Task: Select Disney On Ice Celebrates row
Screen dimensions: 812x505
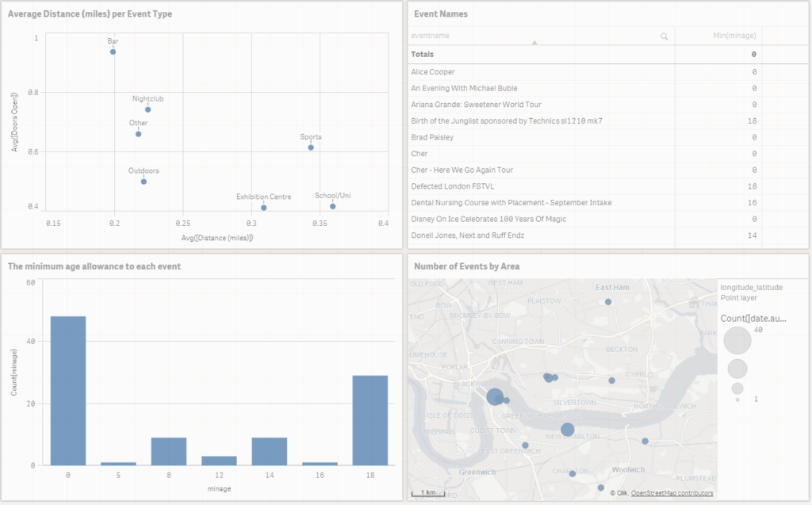Action: coord(585,219)
